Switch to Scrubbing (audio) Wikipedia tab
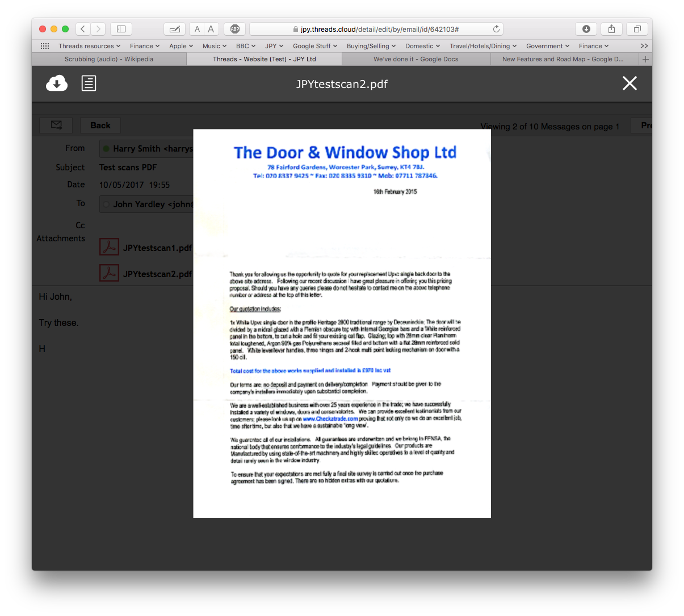 pyautogui.click(x=109, y=59)
